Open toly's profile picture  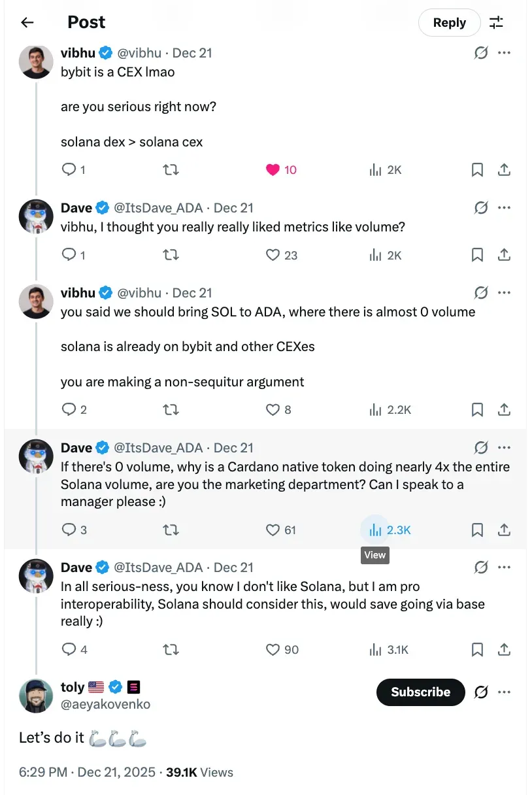[x=36, y=696]
